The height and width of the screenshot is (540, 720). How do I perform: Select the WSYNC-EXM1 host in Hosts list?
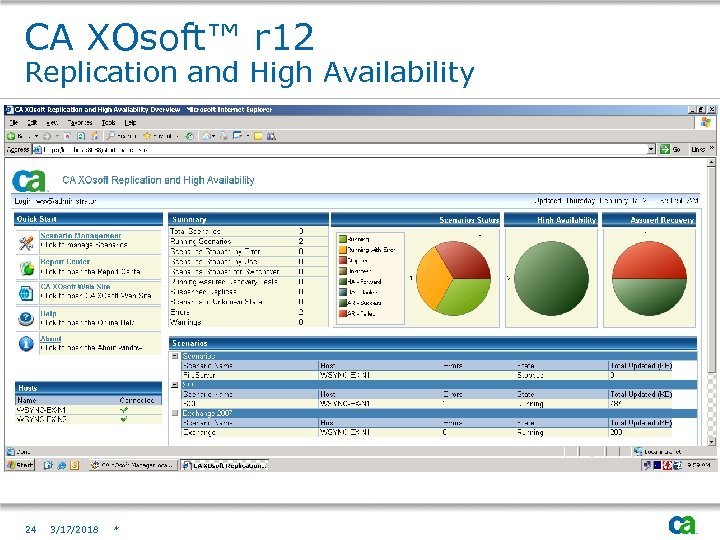89,410
